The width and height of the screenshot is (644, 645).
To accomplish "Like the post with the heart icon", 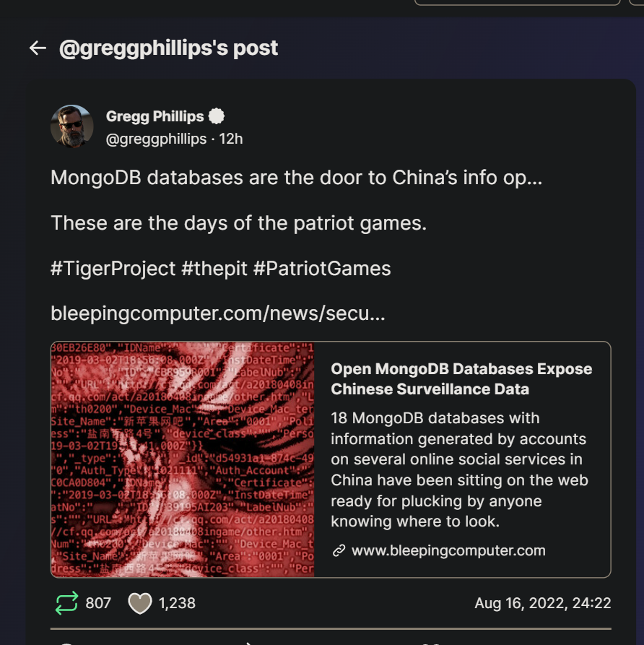I will click(140, 603).
